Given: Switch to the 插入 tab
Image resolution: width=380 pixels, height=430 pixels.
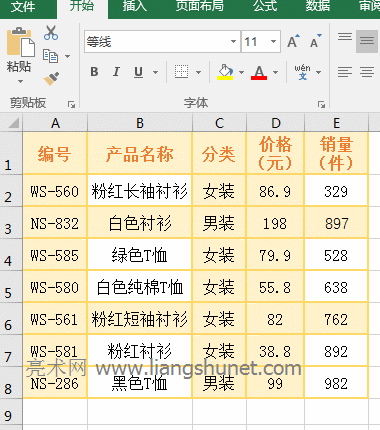Looking at the screenshot, I should pos(135,6).
